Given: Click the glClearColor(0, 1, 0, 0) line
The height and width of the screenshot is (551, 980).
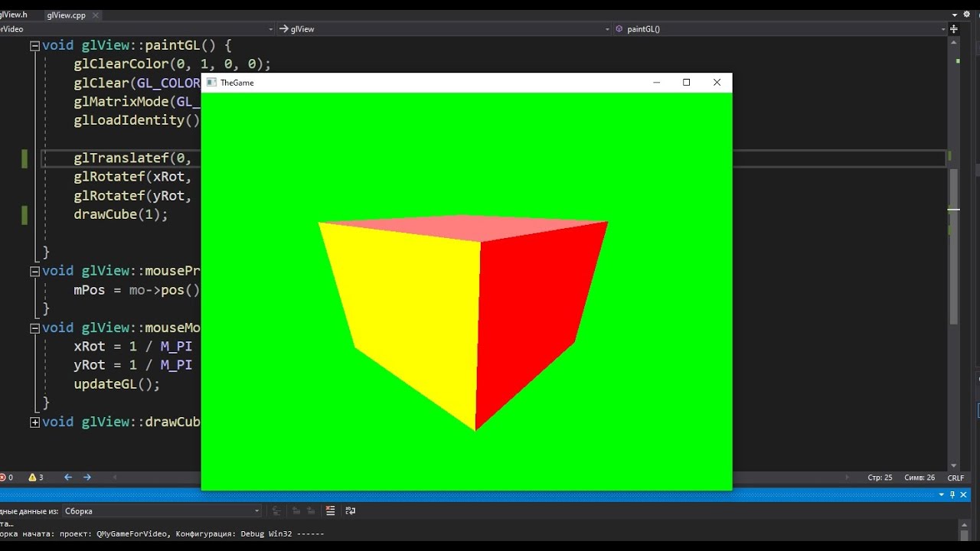Looking at the screenshot, I should click(x=172, y=64).
